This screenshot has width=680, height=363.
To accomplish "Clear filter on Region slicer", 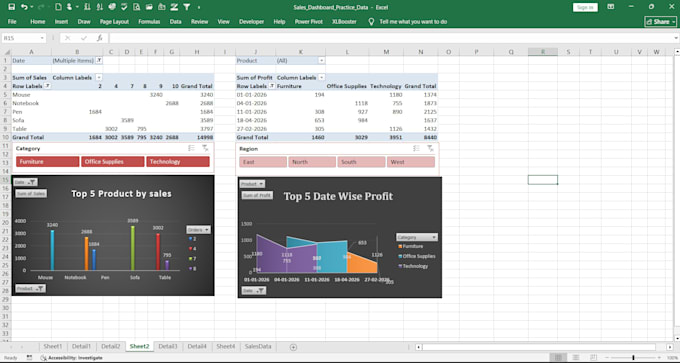I will 430,148.
